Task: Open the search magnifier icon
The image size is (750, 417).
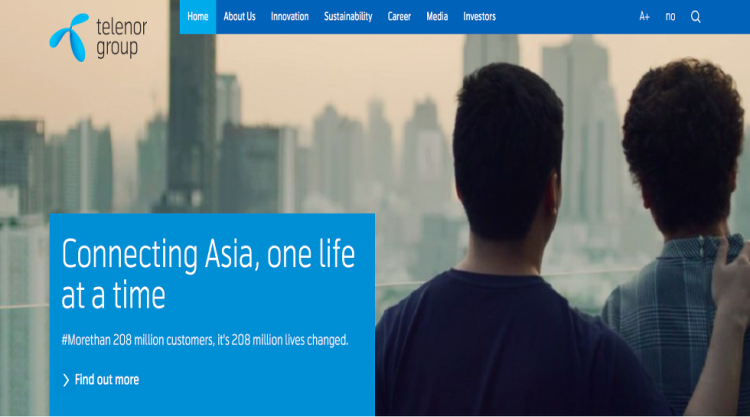Action: click(695, 17)
